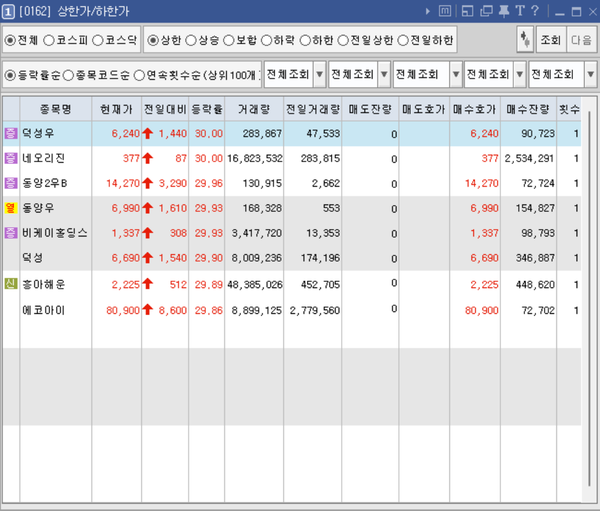The width and height of the screenshot is (600, 511).
Task: Sort by the 거래량 column header
Action: click(254, 109)
